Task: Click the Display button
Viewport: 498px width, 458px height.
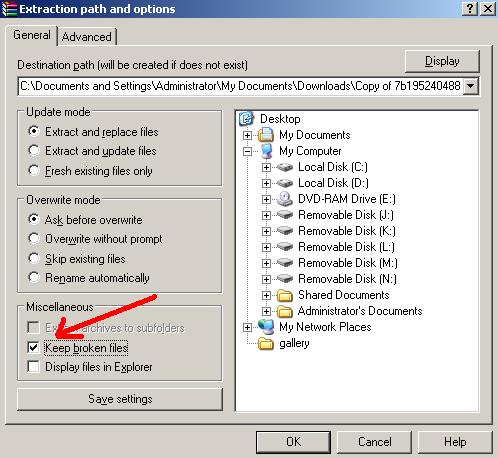Action: 442,61
